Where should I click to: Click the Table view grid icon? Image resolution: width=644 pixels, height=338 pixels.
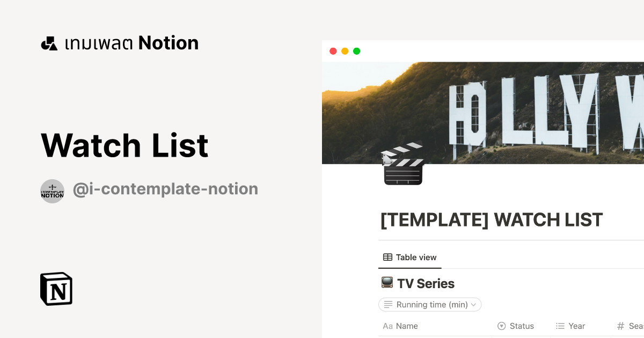[x=386, y=257]
